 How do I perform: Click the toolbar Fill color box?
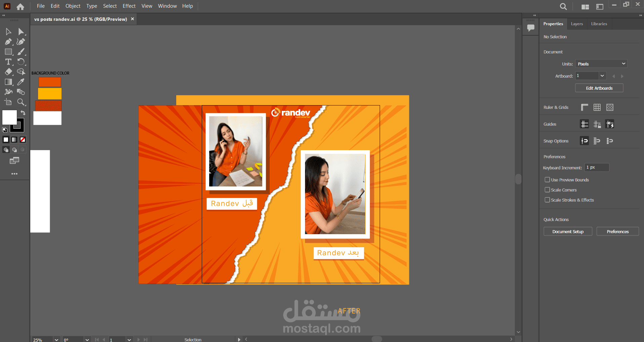[x=9, y=117]
